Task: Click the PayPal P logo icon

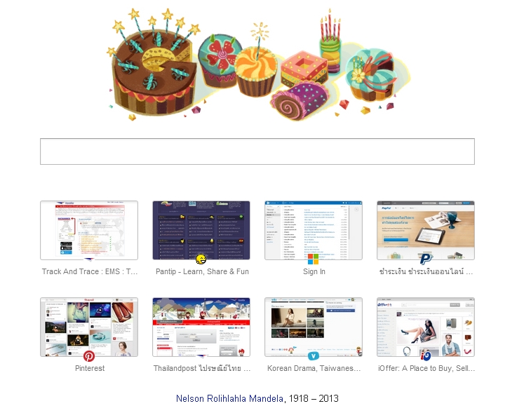Action: [x=426, y=259]
